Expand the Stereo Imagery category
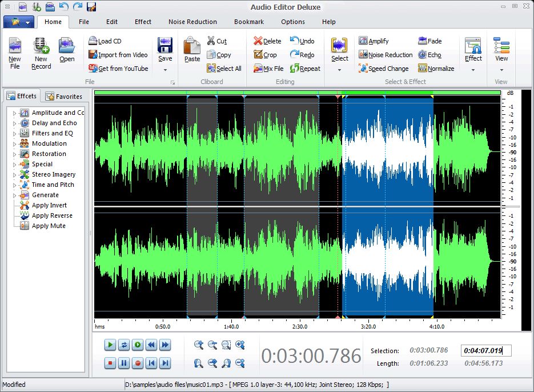534x392 pixels. [x=14, y=175]
